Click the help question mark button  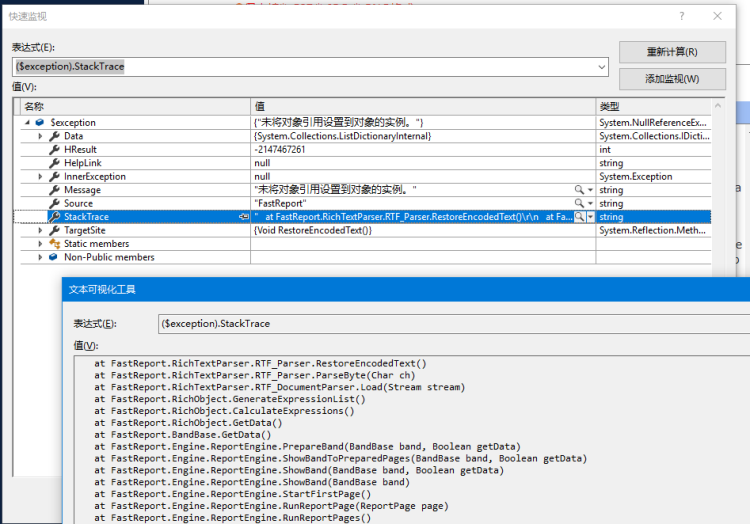(681, 17)
